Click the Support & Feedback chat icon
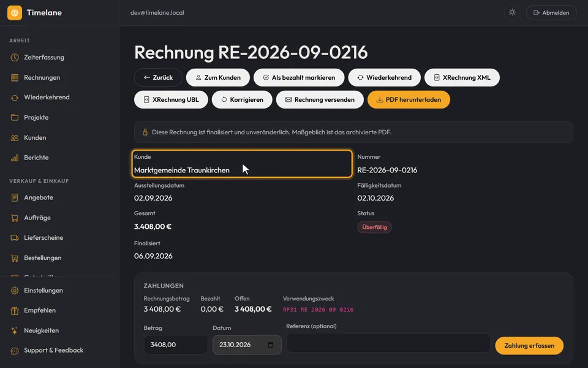The width and height of the screenshot is (588, 368). (x=15, y=351)
